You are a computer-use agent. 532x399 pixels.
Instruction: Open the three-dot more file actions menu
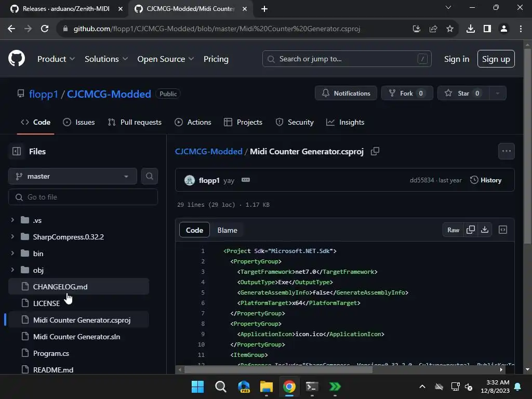(x=506, y=151)
